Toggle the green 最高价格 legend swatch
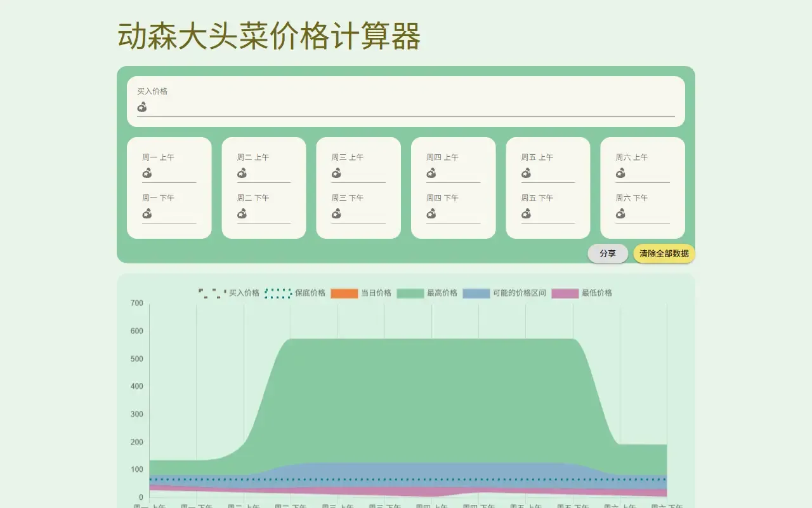The width and height of the screenshot is (812, 508). pos(410,293)
